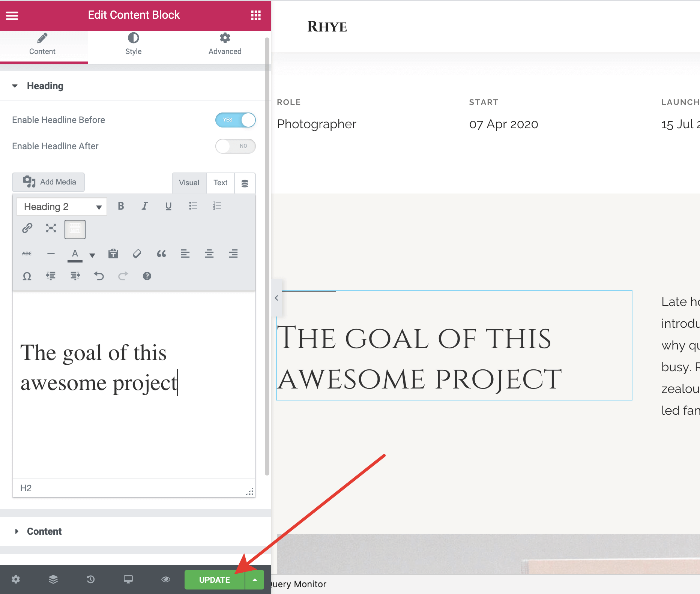Click the Bold formatting icon
Screen dimensions: 700x594
[x=121, y=206]
